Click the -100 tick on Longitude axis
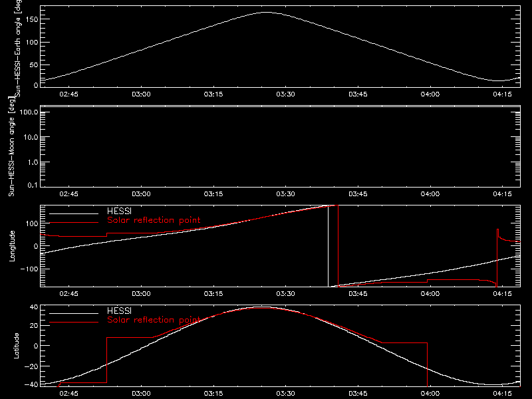This screenshot has width=532, height=399. point(30,269)
